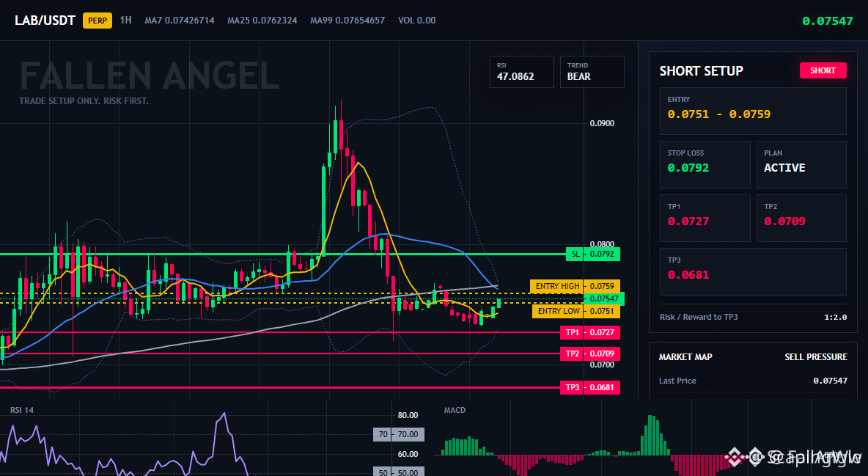Click the ENTRY HIGH 0.0759 chart label
This screenshot has height=476, width=868.
click(575, 287)
